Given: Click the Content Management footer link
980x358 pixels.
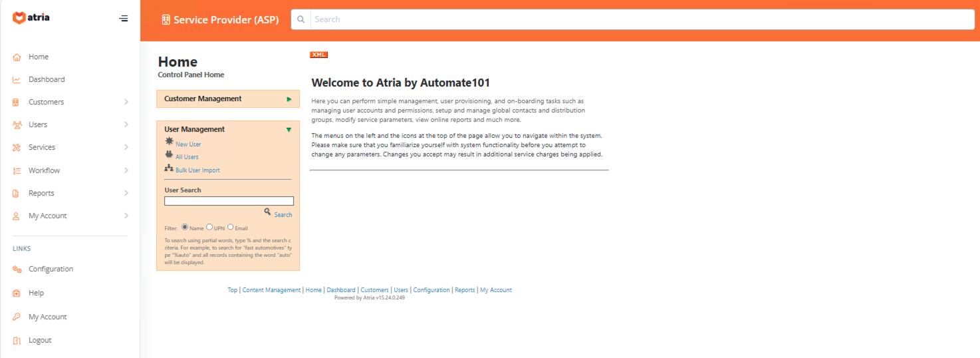Looking at the screenshot, I should pyautogui.click(x=271, y=290).
